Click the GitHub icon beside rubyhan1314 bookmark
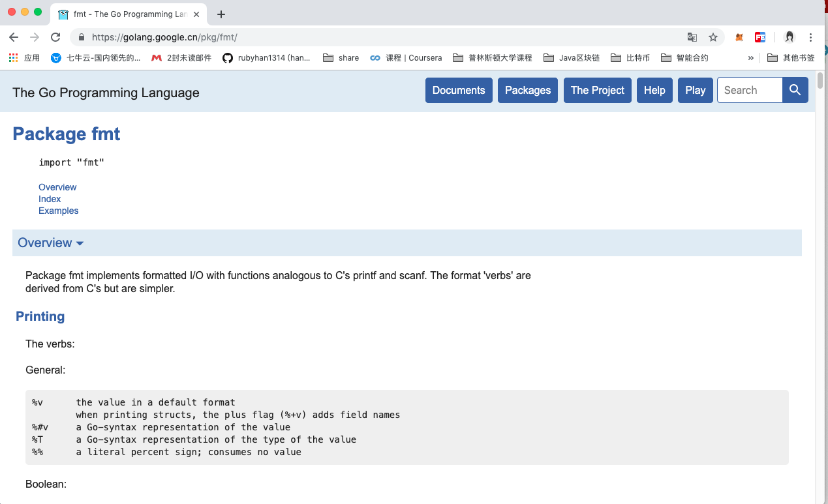Viewport: 828px width, 504px height. pos(227,57)
